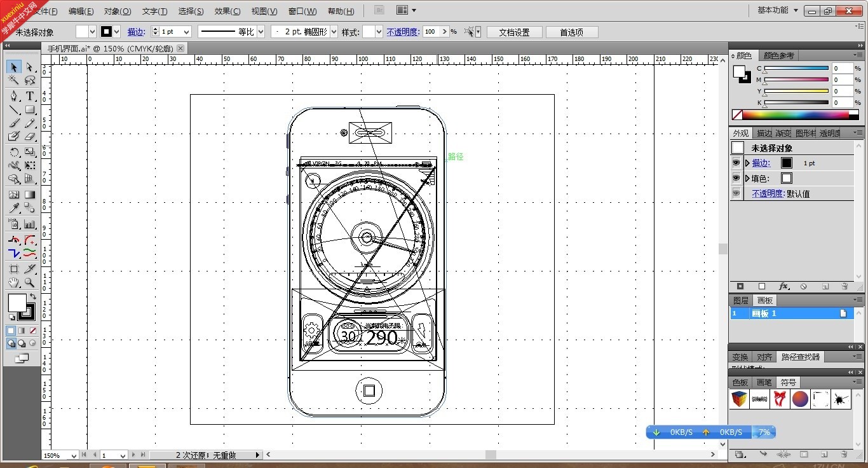Open the 效果(C) menu

227,11
